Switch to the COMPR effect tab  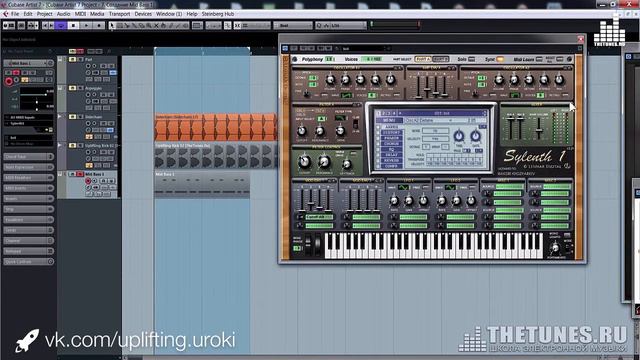click(x=392, y=167)
